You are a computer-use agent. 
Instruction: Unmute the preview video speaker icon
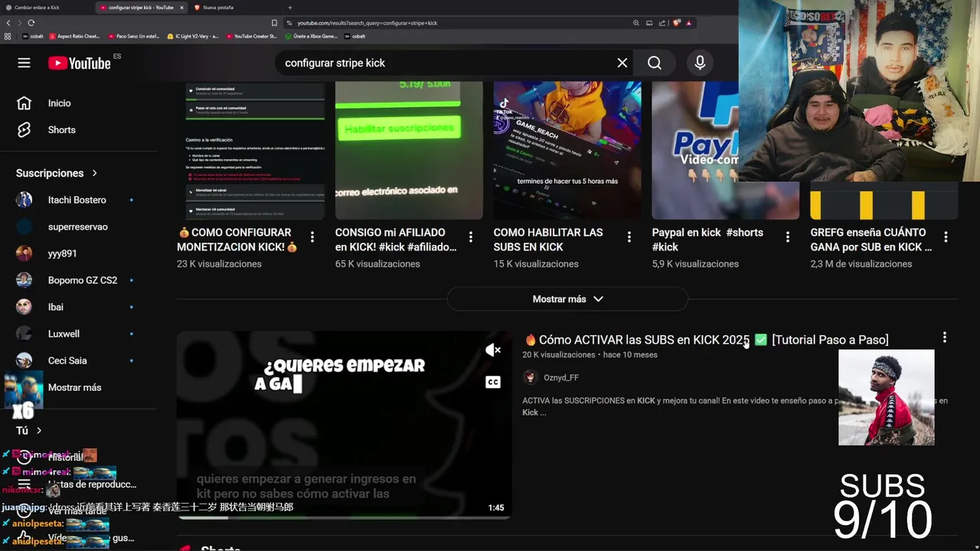point(493,350)
